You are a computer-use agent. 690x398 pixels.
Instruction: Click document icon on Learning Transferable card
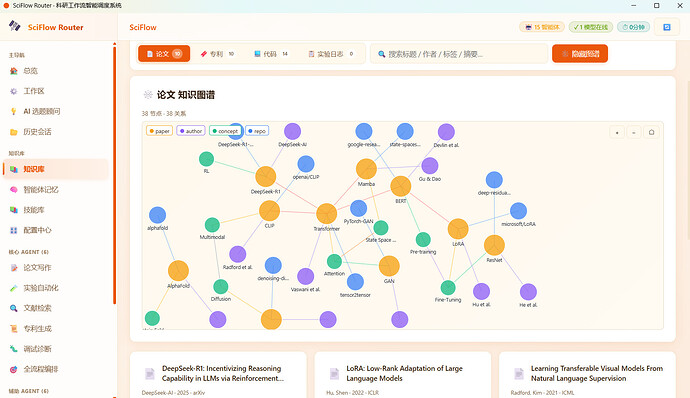coord(519,374)
